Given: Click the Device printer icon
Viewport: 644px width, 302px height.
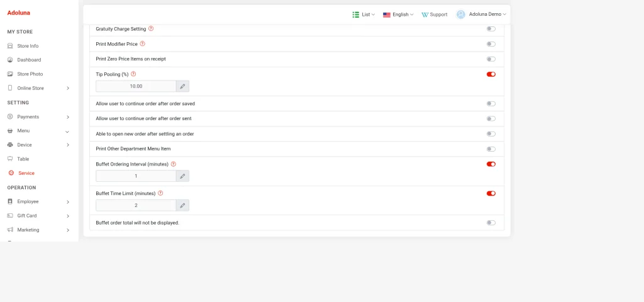Looking at the screenshot, I should point(10,145).
